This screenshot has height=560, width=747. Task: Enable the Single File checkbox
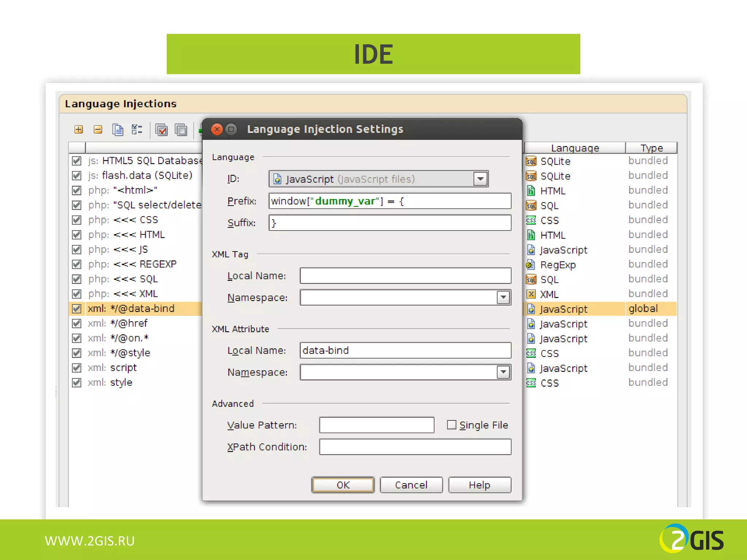[452, 425]
